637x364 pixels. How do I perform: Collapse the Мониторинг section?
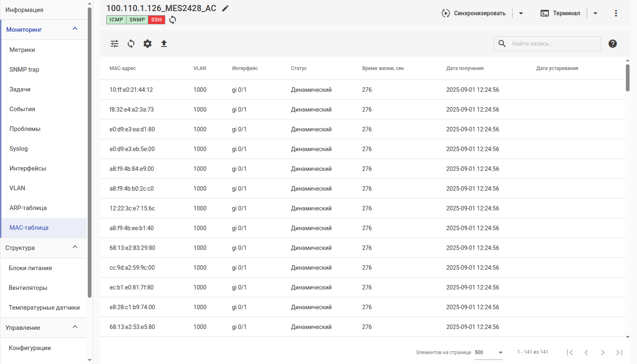click(75, 29)
